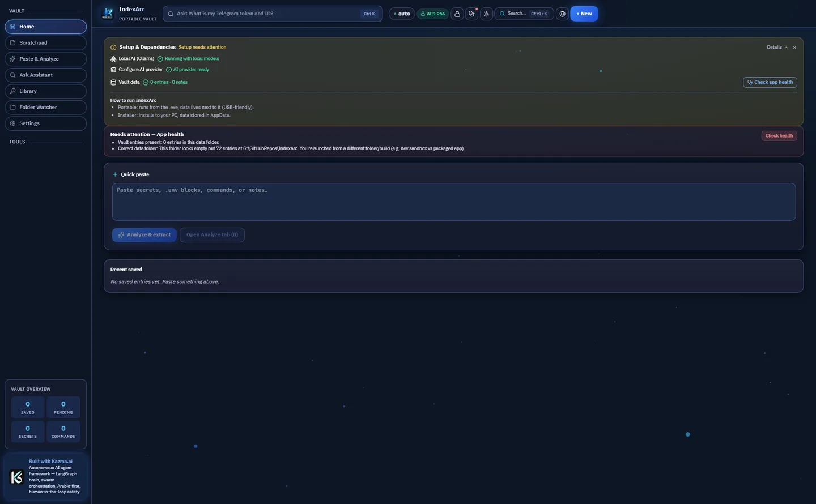Click the Commands count tile
The image size is (816, 504).
click(63, 432)
